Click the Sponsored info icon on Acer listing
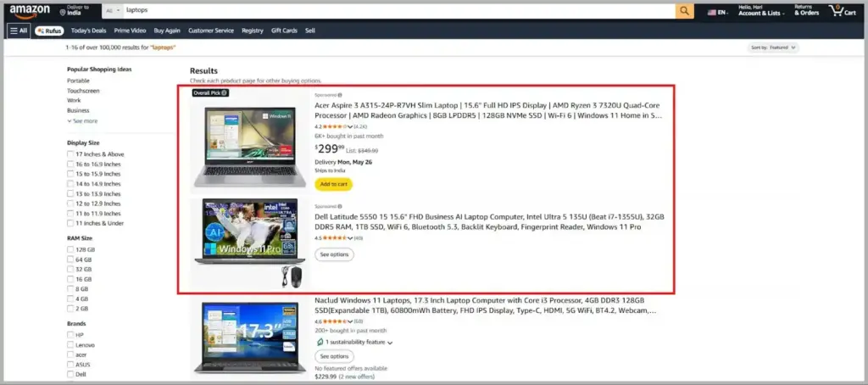The image size is (868, 385). coord(340,95)
